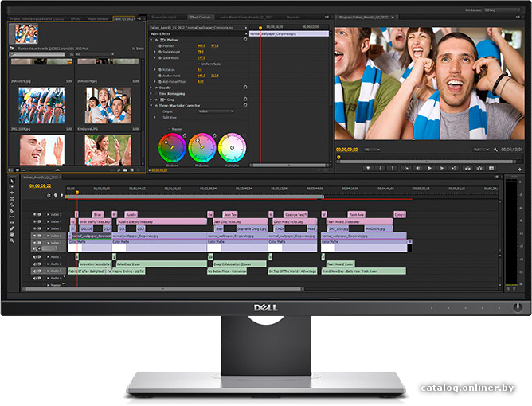Screen dimensions: 532x406
Task: Click the timeline playhead marker
Action: [x=77, y=193]
